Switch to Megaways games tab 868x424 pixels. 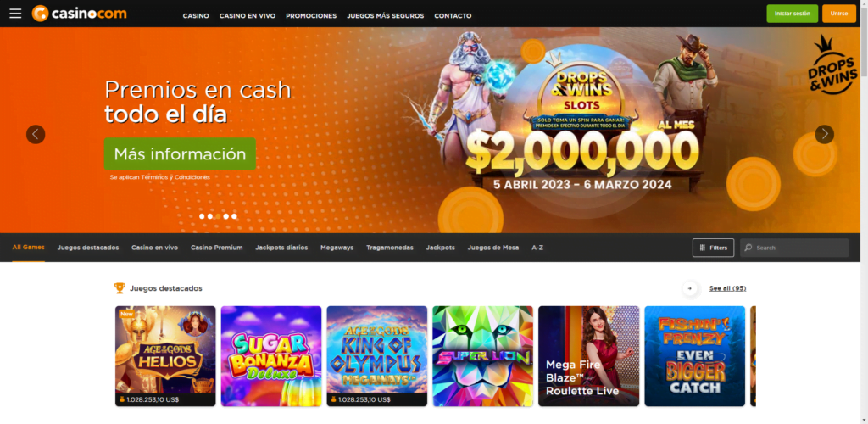337,248
